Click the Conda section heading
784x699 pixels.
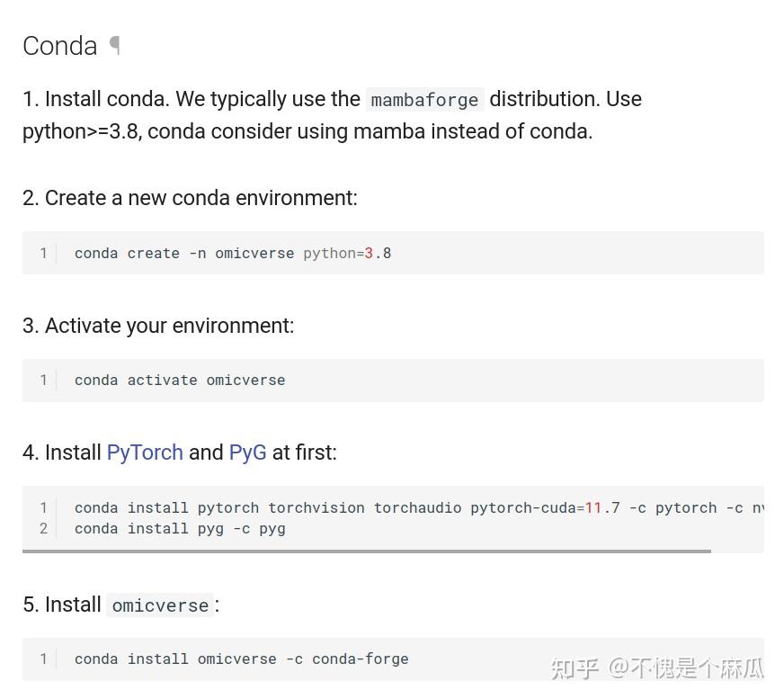[59, 46]
